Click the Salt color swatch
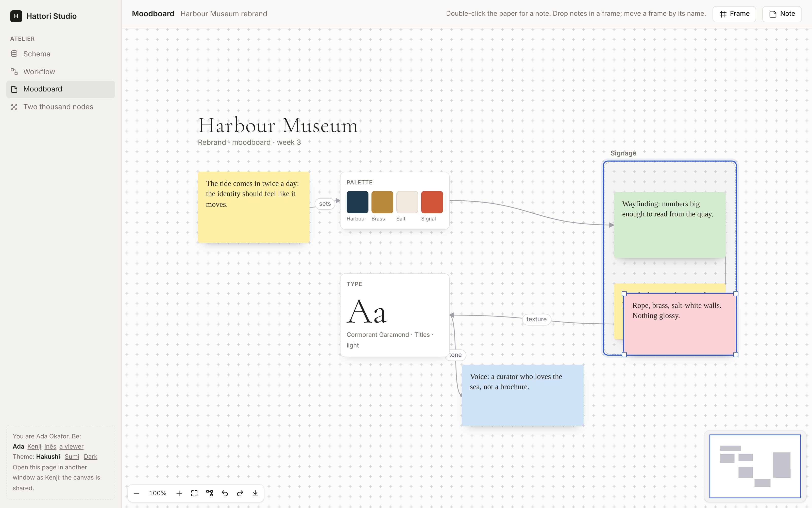 (x=407, y=202)
